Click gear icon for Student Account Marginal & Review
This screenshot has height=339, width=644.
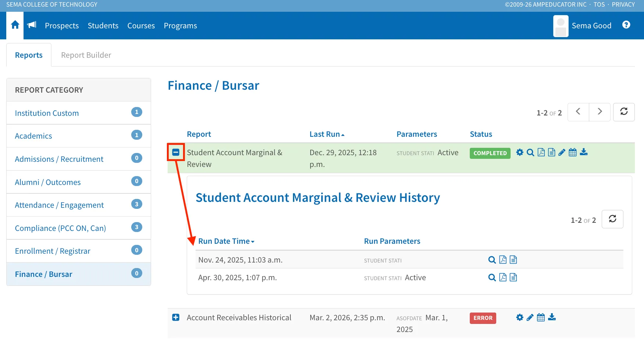pos(519,152)
